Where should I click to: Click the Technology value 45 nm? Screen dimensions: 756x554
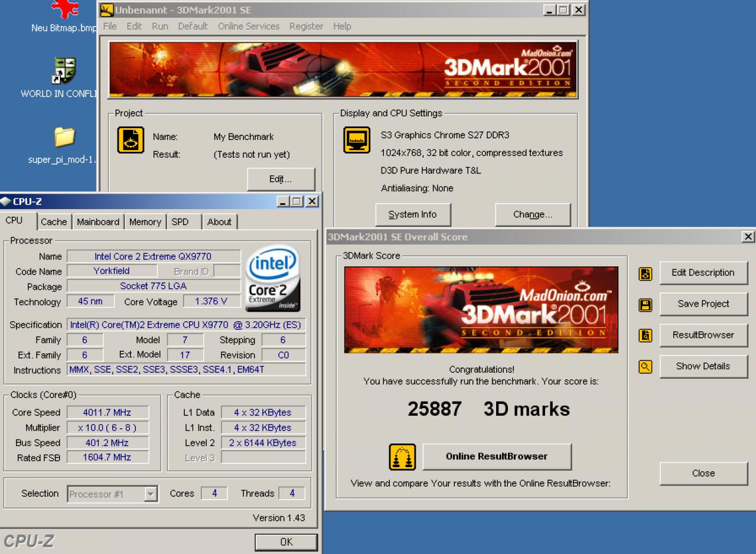90,301
